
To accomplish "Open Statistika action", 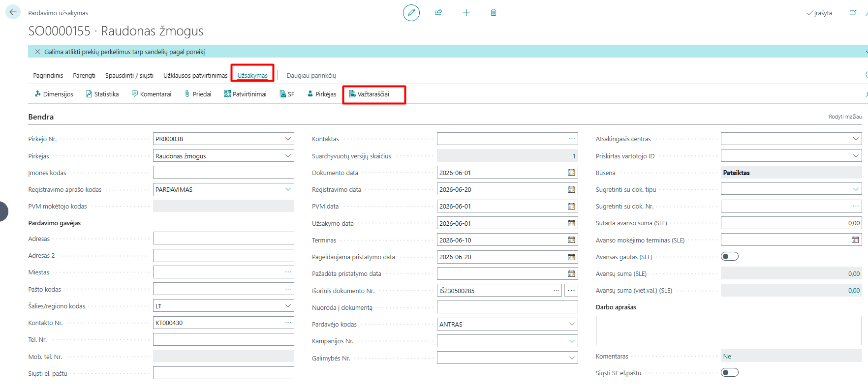I will (x=102, y=94).
